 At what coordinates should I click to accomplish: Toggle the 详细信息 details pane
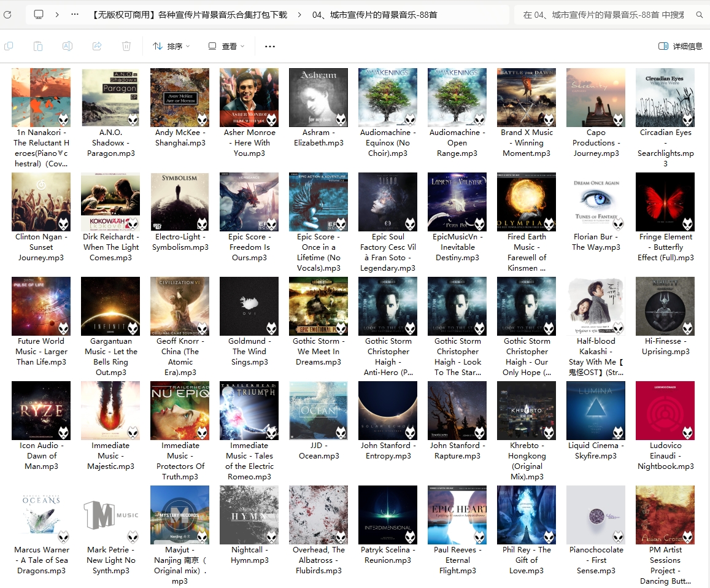pos(680,46)
